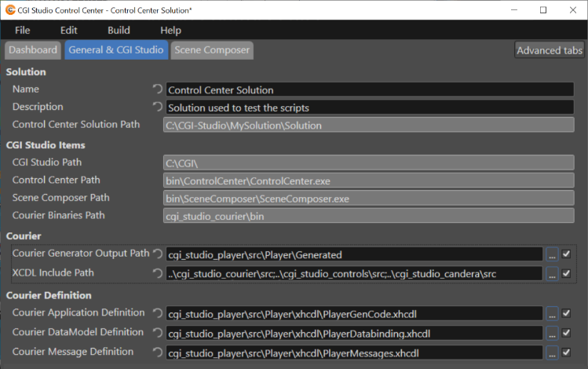Click into the Description text field
Screen dimensions: 588x369
tap(370, 108)
